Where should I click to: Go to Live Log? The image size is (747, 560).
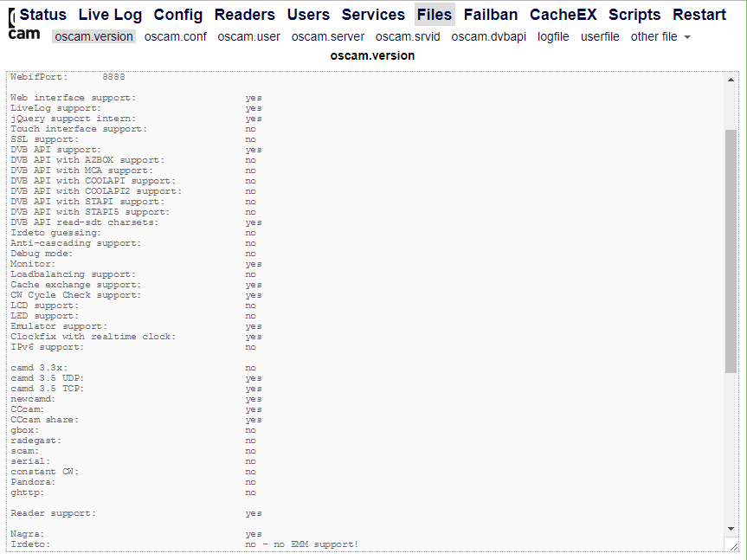point(110,15)
